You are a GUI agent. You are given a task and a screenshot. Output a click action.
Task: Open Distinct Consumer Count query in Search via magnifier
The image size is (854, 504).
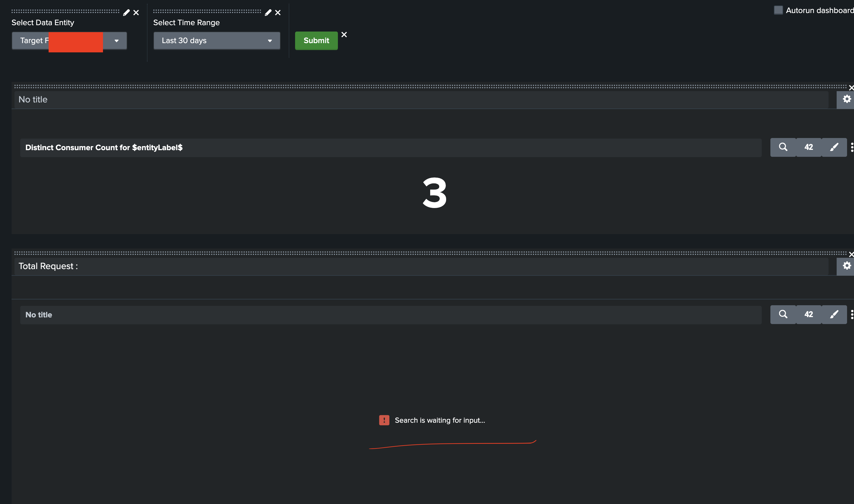(783, 147)
